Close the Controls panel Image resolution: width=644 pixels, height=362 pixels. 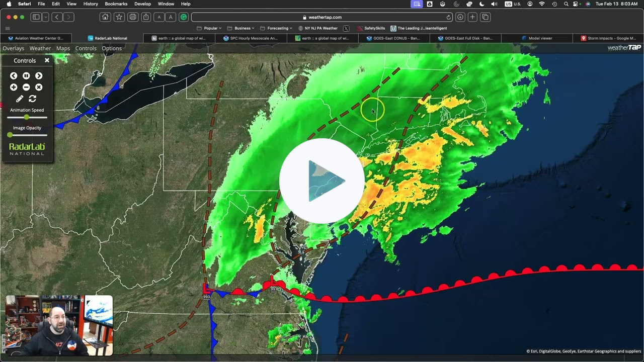[47, 60]
